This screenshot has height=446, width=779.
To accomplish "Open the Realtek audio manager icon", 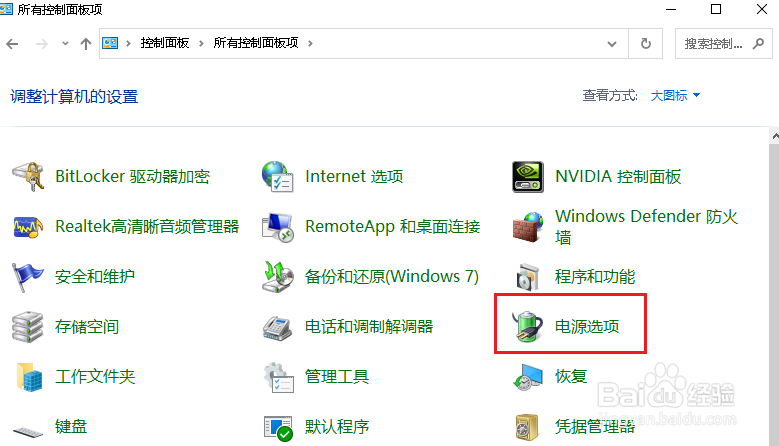I will click(28, 226).
